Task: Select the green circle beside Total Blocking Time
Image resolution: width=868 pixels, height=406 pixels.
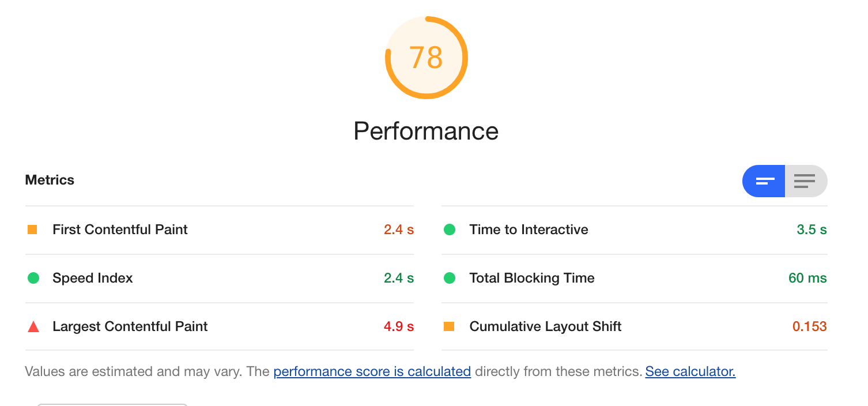Action: pyautogui.click(x=450, y=277)
